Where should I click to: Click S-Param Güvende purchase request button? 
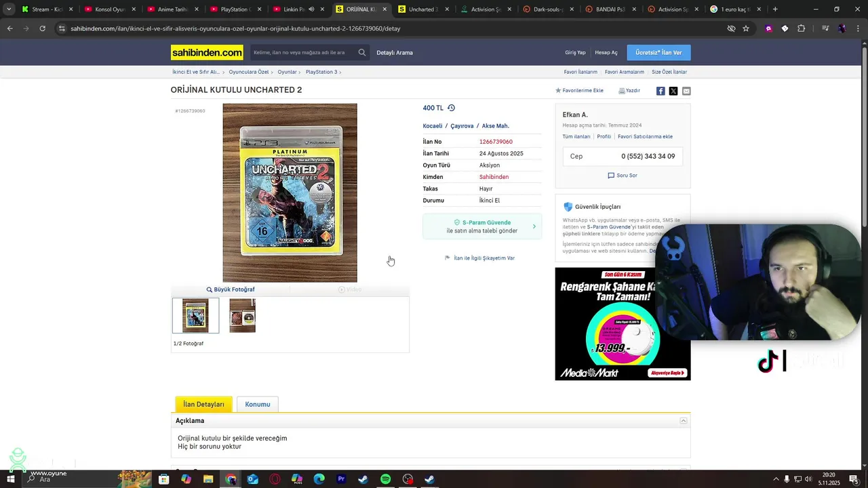click(482, 226)
